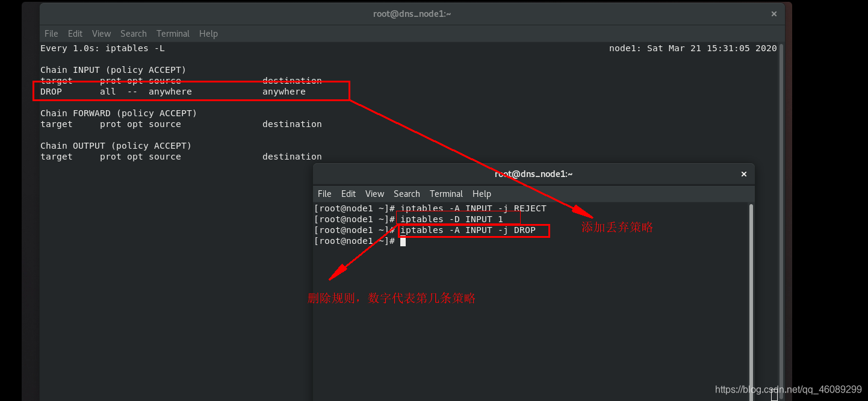Click front window title root@dns_node1:~

(x=533, y=174)
